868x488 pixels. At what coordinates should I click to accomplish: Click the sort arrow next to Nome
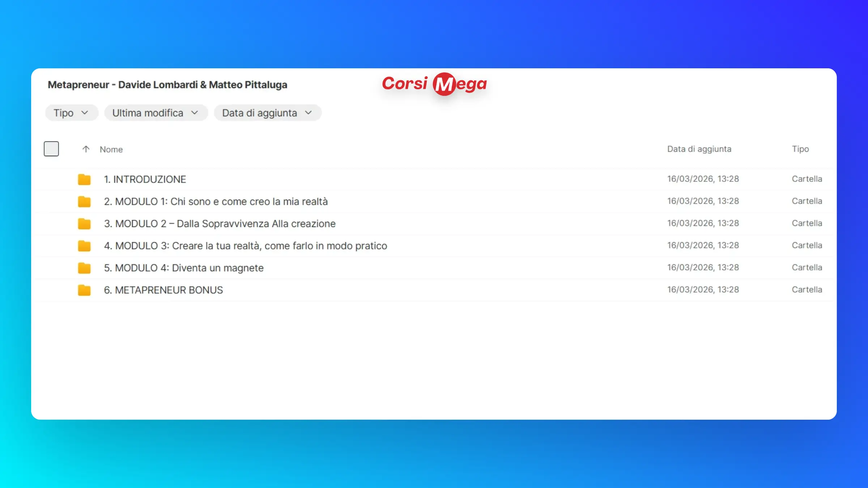(86, 149)
